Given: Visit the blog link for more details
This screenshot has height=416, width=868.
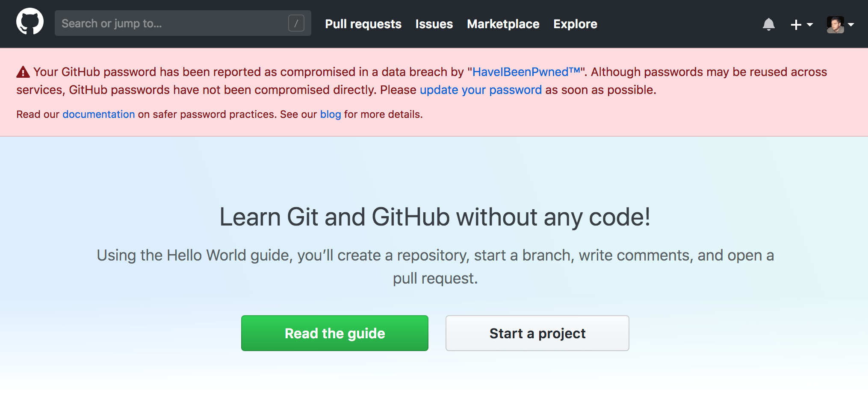Looking at the screenshot, I should pyautogui.click(x=331, y=114).
